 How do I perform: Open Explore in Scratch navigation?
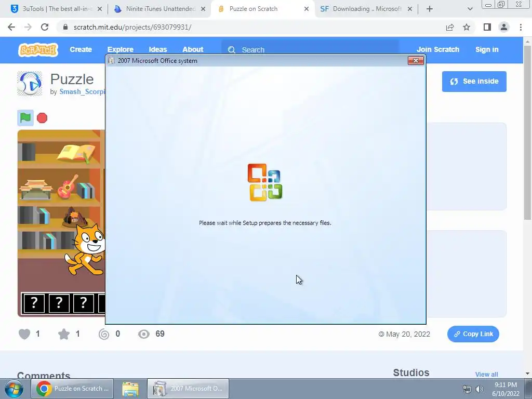click(121, 49)
